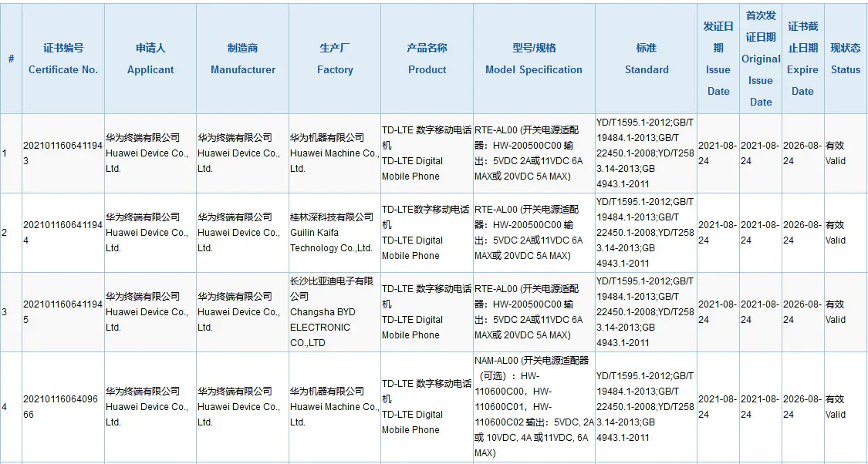Click the Status column header

coord(846,59)
